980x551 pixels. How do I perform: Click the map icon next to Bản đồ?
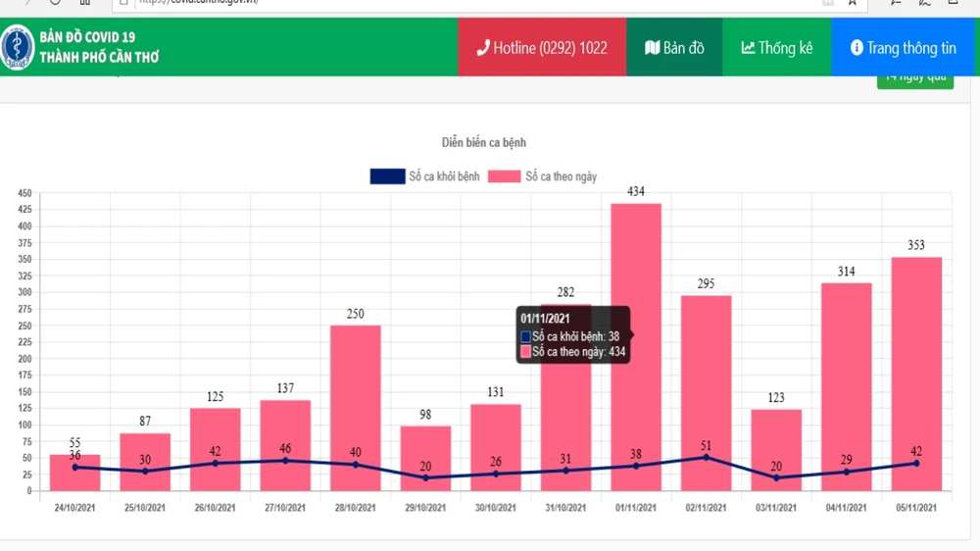[652, 47]
